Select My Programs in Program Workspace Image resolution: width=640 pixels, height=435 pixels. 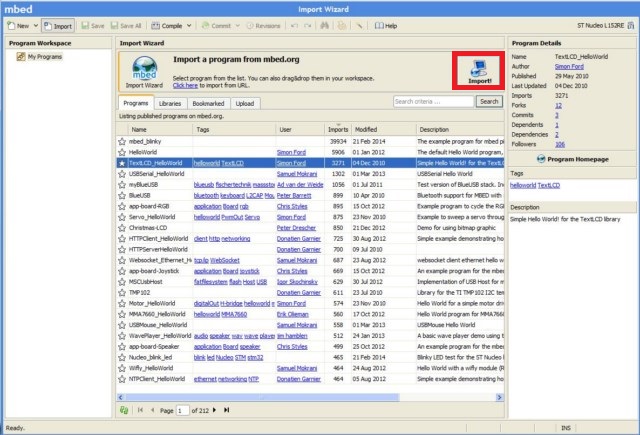(x=39, y=56)
